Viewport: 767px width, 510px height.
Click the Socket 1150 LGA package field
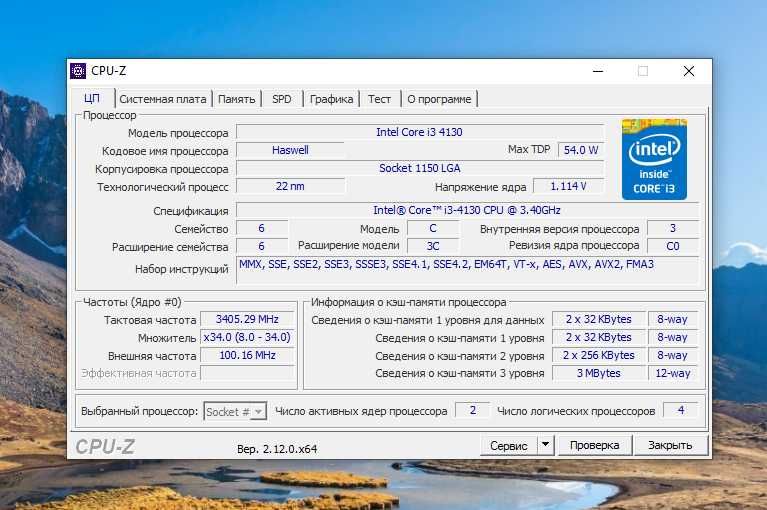coord(420,168)
